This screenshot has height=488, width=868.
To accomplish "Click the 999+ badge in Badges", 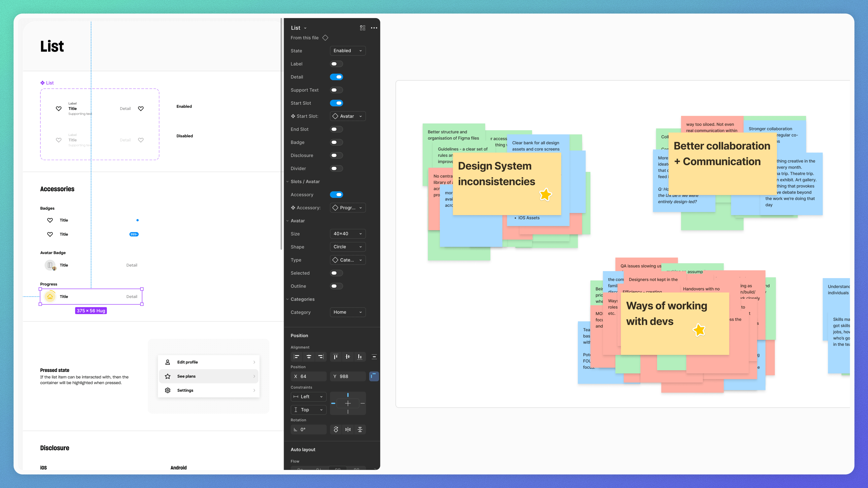I will [x=134, y=235].
